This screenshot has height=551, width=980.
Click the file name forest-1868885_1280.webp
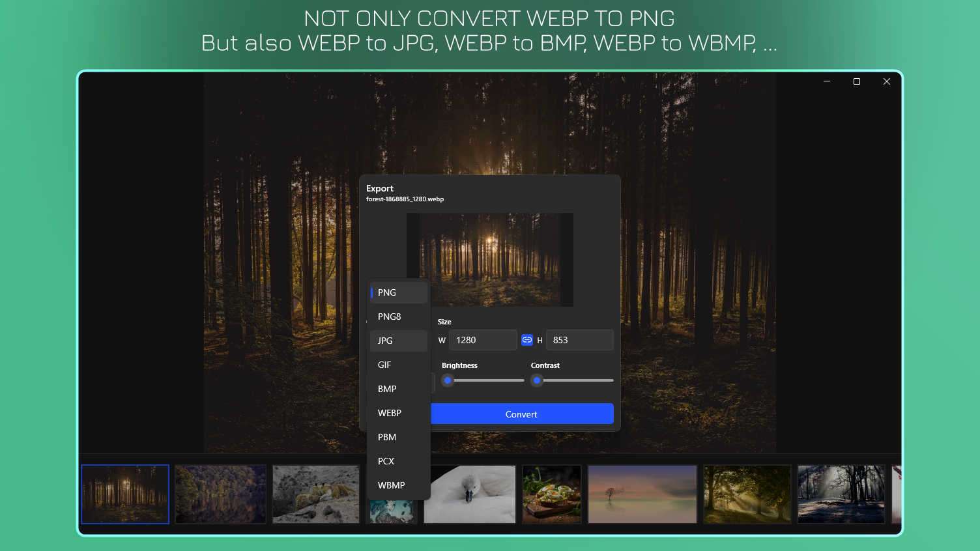405,199
